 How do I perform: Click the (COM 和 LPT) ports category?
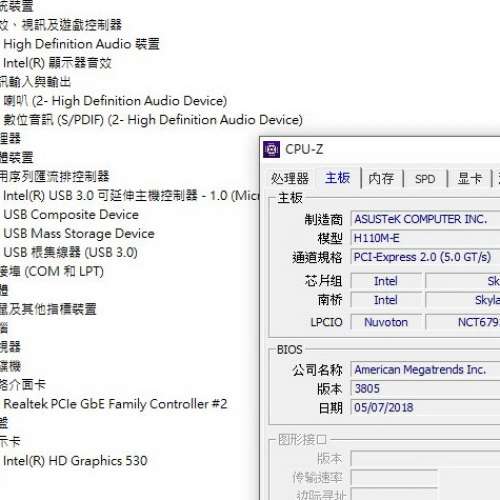(52, 272)
